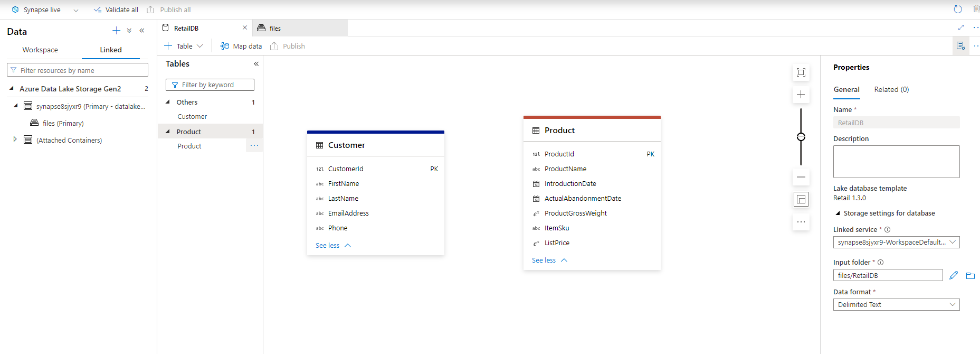The height and width of the screenshot is (354, 980).
Task: Collapse Storage settings for database section
Action: point(838,213)
